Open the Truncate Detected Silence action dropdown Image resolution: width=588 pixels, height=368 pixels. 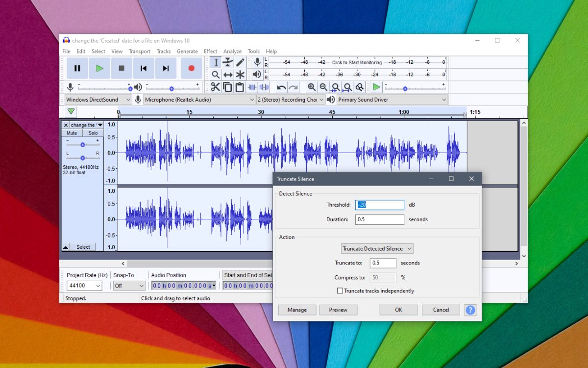[x=376, y=248]
